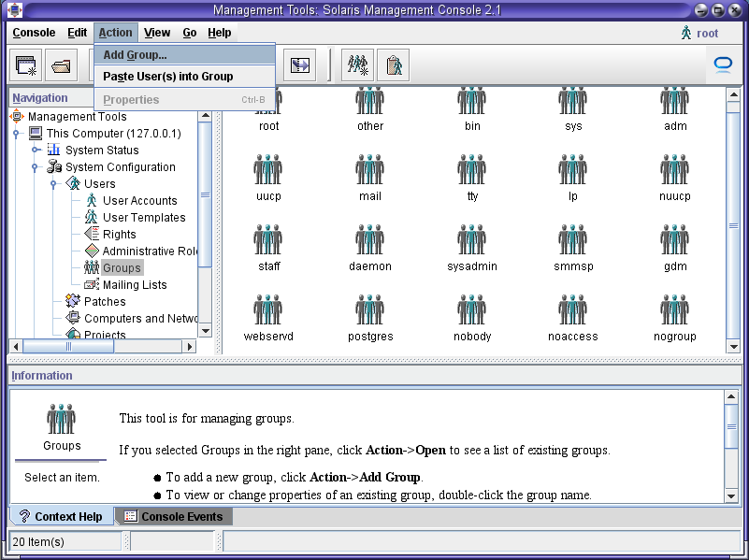Select Management Tools root node
Screen dimensions: 749x560
click(78, 117)
